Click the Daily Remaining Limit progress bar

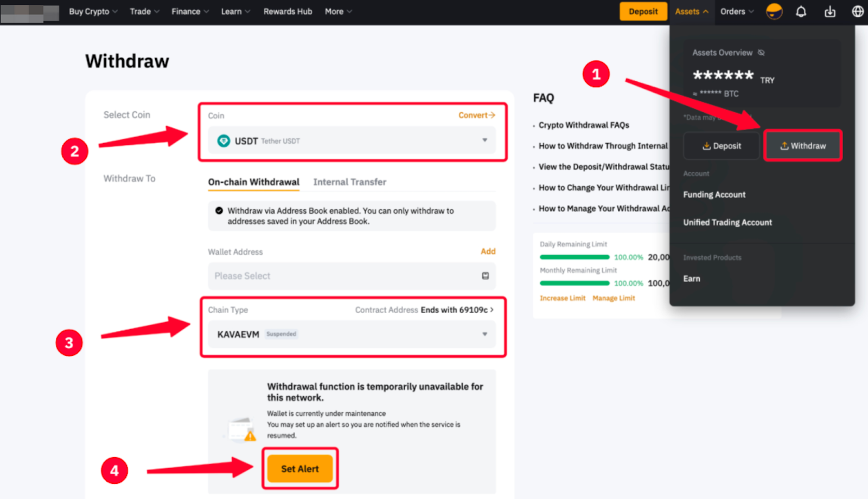(x=575, y=257)
